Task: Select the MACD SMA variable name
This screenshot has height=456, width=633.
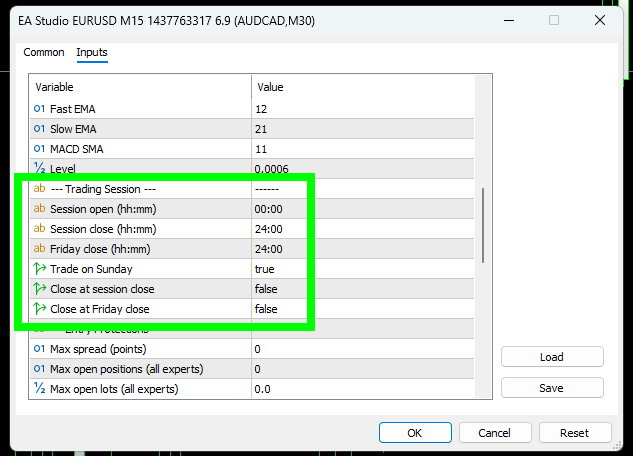Action: tap(77, 149)
